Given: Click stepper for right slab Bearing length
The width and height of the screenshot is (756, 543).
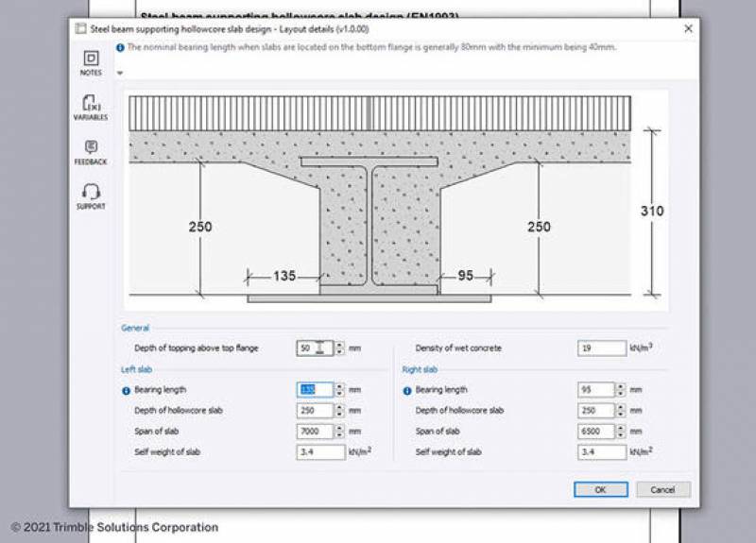Looking at the screenshot, I should 621,390.
